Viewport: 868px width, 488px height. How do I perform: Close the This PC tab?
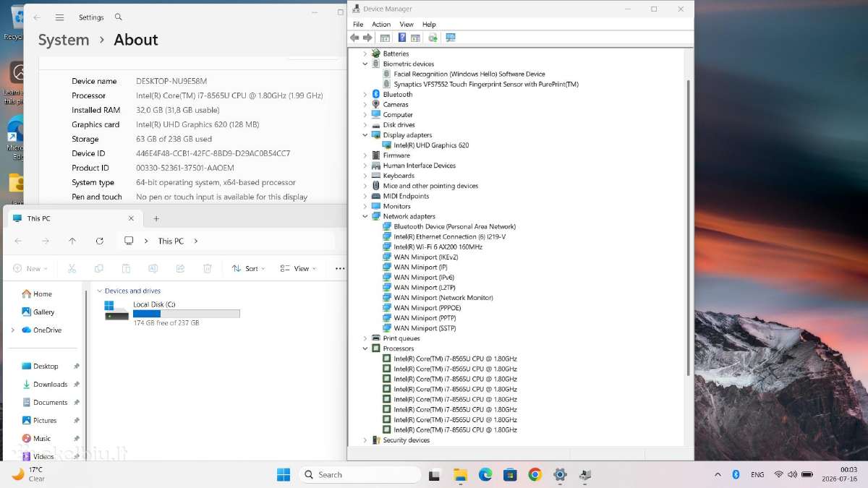point(131,218)
